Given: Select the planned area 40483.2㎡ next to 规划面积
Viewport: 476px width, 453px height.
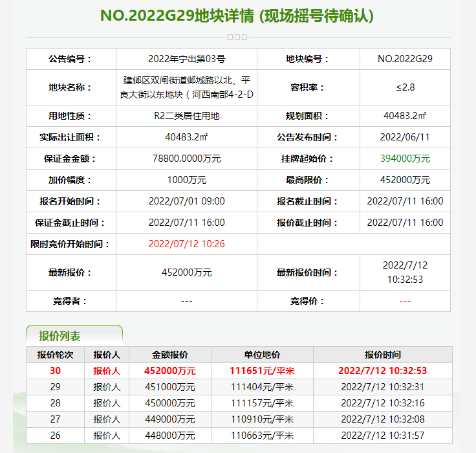Looking at the screenshot, I should [x=405, y=116].
